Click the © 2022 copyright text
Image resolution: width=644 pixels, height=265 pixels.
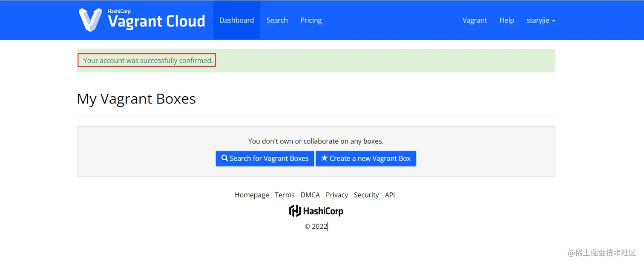316,227
